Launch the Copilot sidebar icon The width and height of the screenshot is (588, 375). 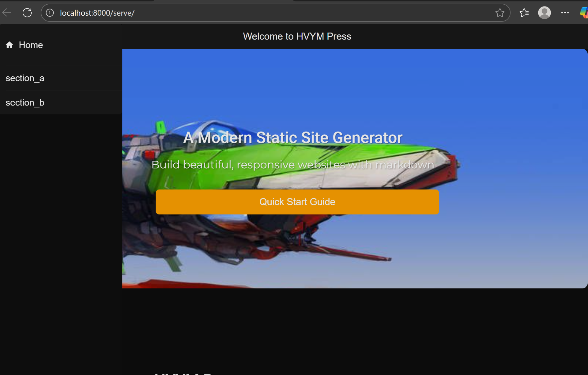(x=584, y=13)
